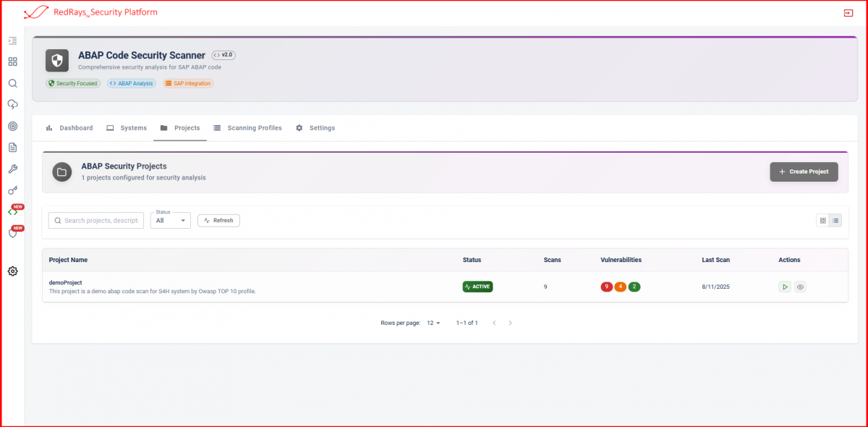This screenshot has height=427, width=868.
Task: Click the green 2 vulnerabilities badge
Action: [x=634, y=287]
